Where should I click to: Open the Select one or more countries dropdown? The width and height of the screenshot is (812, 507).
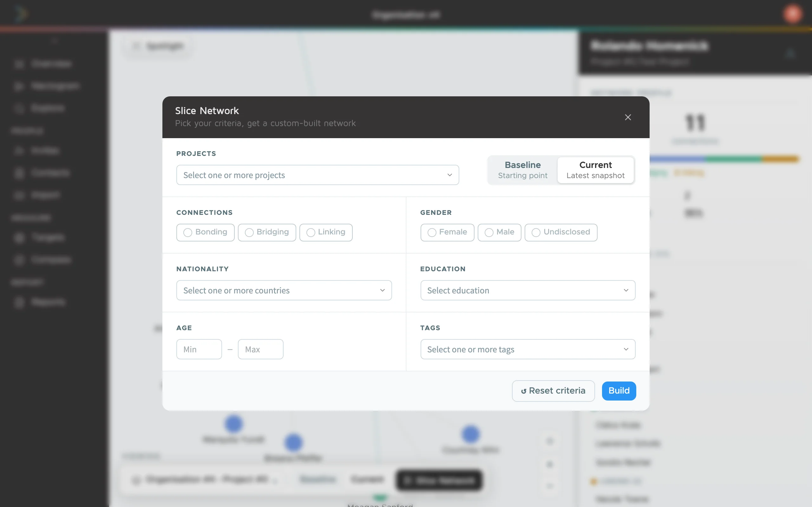click(x=284, y=290)
